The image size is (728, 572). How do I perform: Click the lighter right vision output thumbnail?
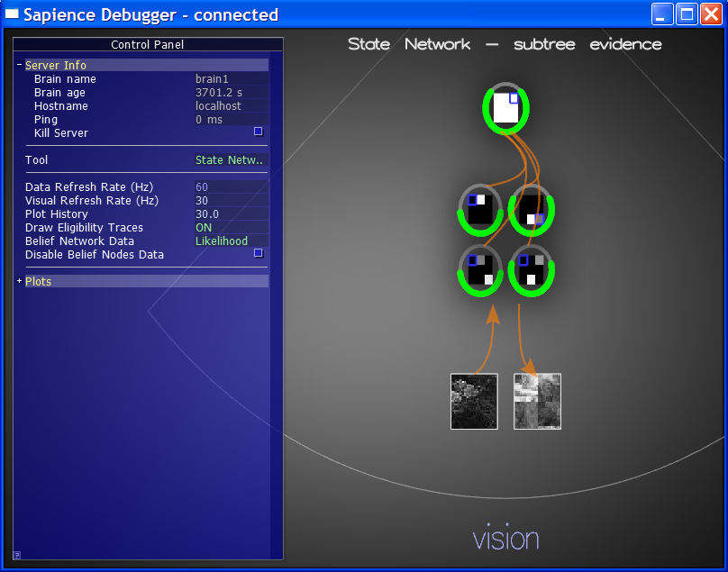537,401
